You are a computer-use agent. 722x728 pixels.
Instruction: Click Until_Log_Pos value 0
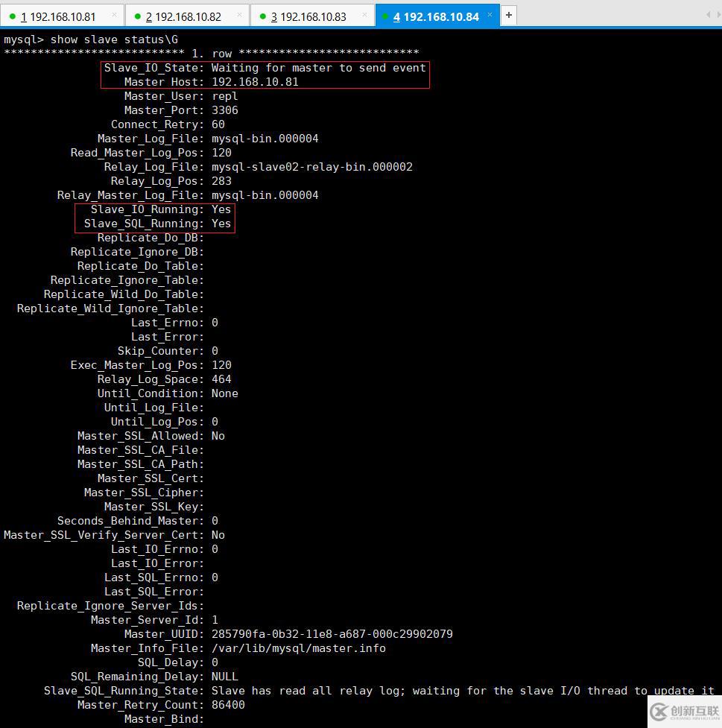coord(215,422)
